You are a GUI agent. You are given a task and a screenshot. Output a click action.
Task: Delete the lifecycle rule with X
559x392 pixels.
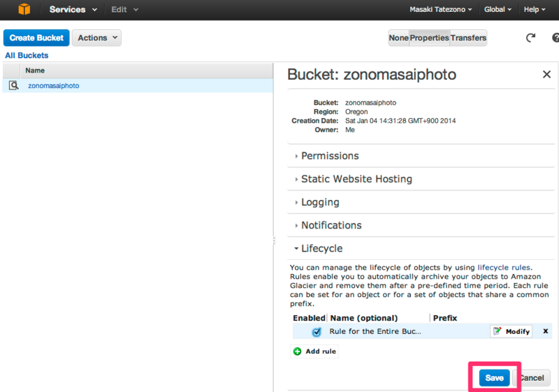(x=546, y=331)
